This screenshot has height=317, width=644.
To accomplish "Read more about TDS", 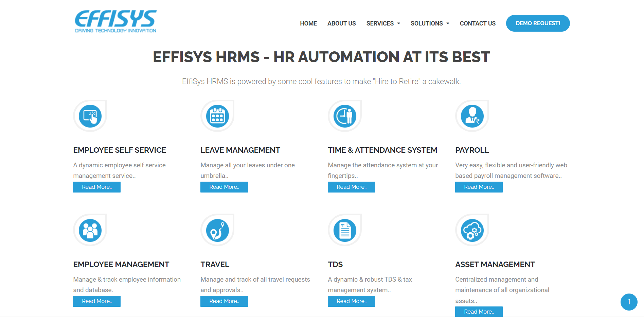I will click(352, 301).
